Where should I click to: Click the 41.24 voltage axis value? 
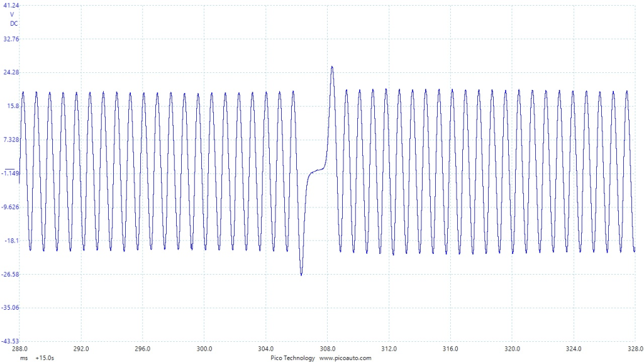[11, 5]
